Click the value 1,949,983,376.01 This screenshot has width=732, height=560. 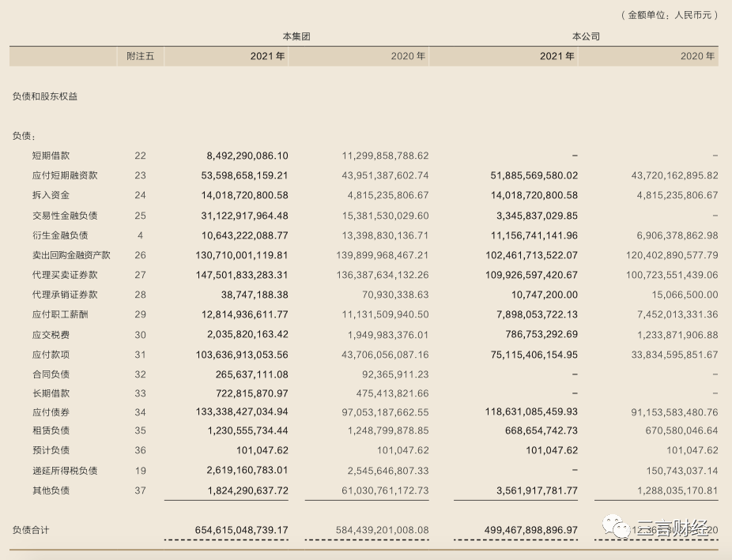[x=388, y=334]
